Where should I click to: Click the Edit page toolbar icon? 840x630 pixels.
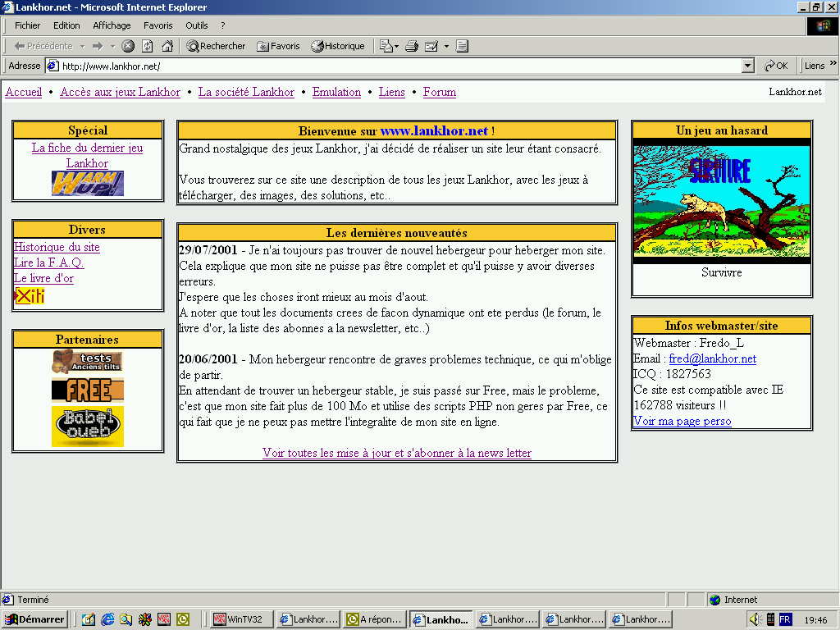(431, 46)
